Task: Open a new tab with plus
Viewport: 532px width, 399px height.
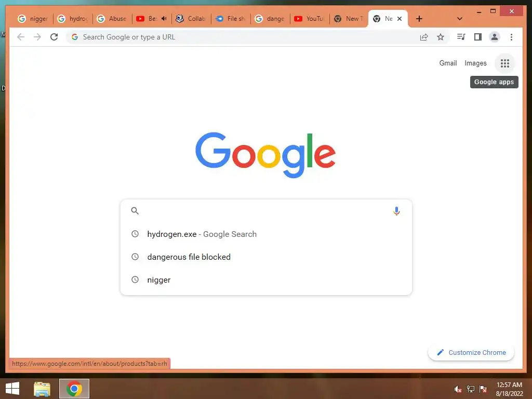Action: (419, 19)
